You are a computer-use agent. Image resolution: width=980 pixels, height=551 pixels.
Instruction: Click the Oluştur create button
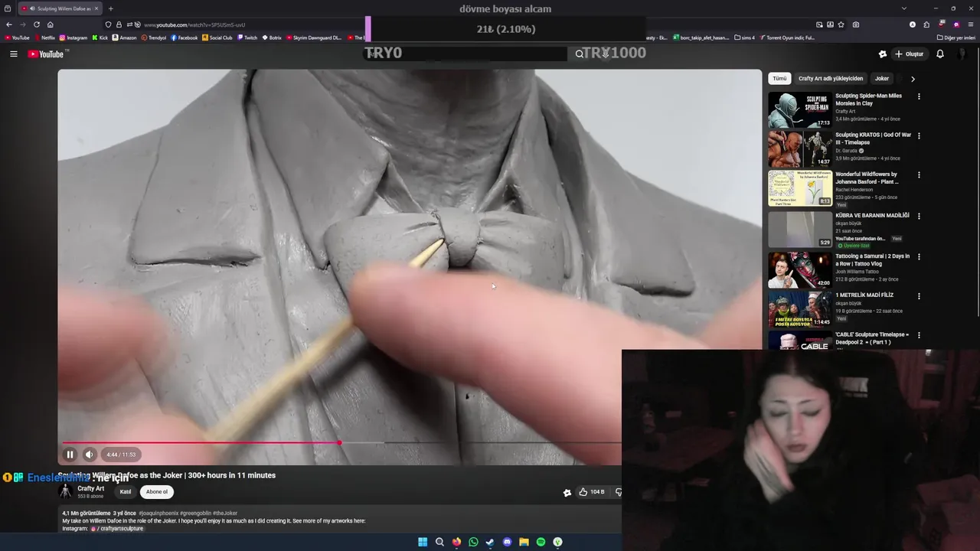tap(910, 54)
